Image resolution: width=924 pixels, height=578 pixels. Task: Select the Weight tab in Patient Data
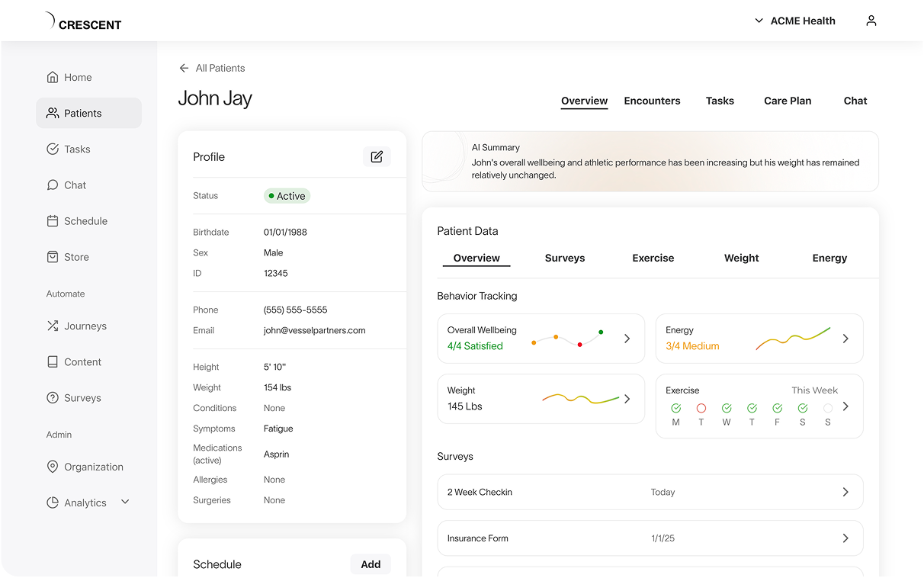[741, 258]
